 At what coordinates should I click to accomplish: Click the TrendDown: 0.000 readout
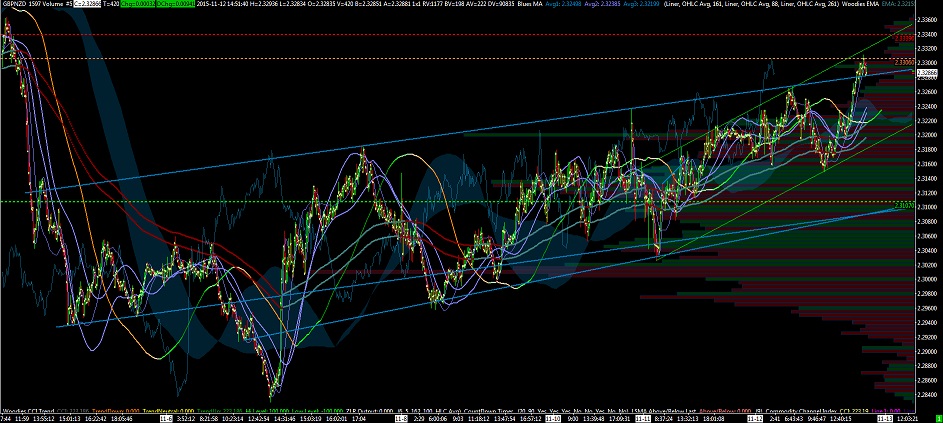[x=116, y=410]
